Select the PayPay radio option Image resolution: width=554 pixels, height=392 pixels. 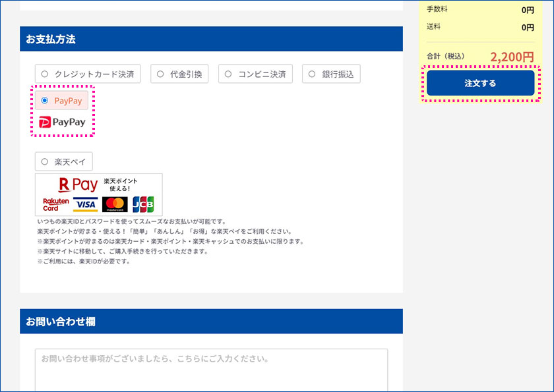coord(61,100)
